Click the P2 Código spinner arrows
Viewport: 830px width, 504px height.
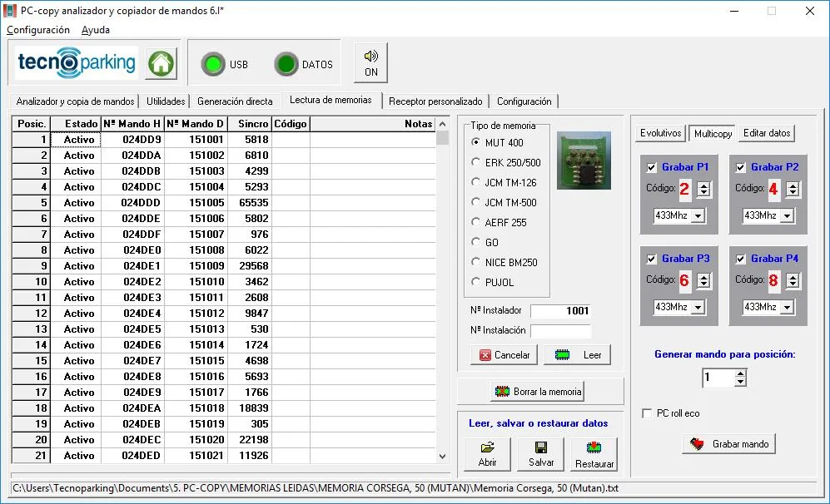point(793,189)
